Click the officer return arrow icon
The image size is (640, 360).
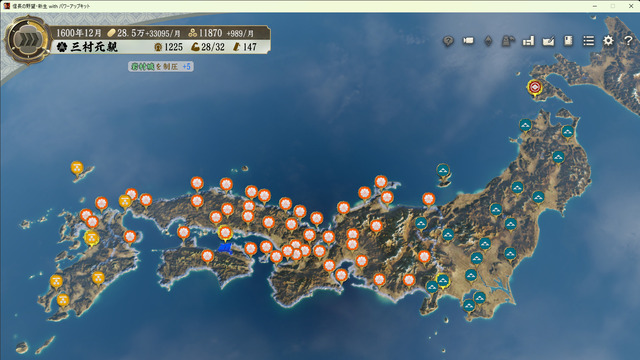(508, 40)
